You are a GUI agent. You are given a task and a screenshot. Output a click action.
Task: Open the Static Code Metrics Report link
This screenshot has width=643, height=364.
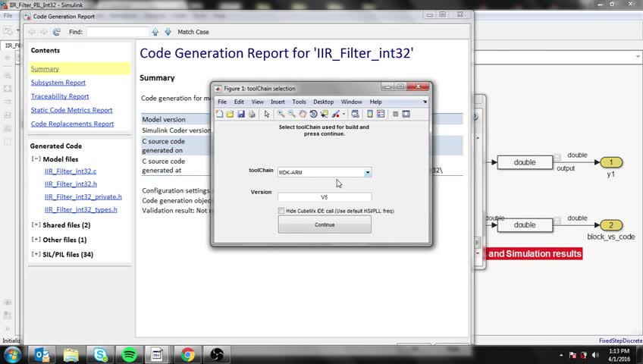(x=71, y=110)
